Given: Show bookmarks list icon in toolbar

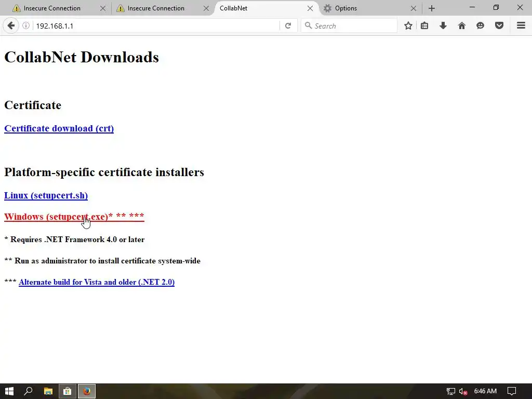Looking at the screenshot, I should (424, 25).
